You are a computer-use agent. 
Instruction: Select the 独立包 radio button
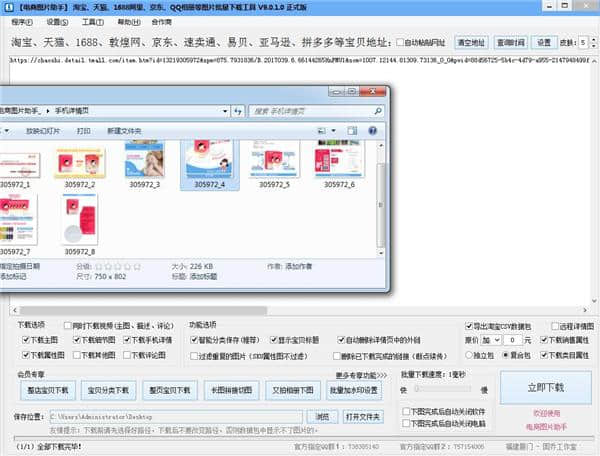[468, 355]
